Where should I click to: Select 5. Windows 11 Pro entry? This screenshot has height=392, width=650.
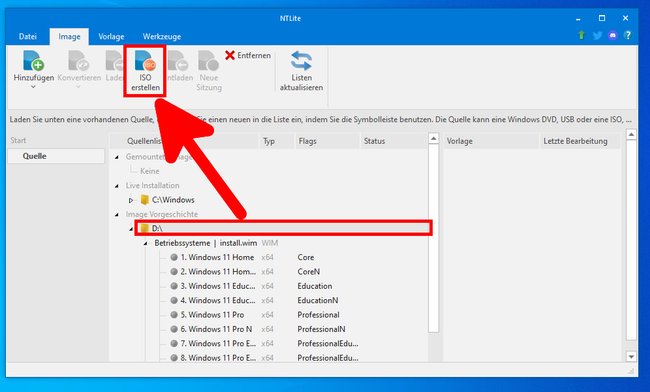212,315
